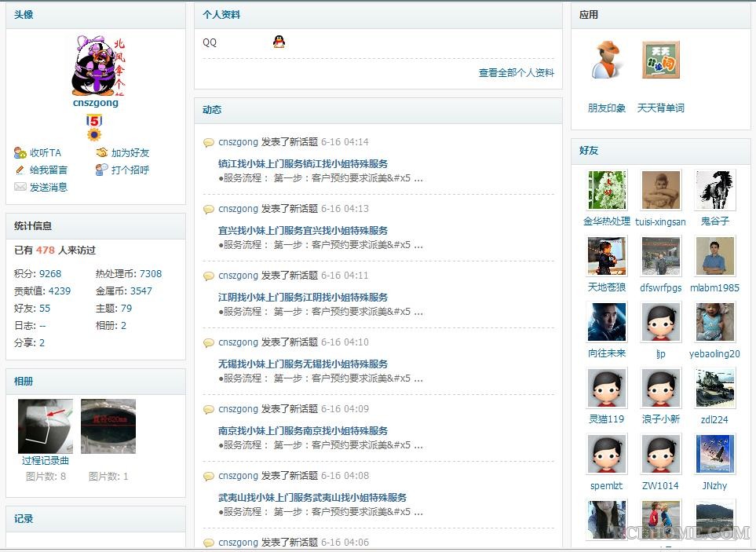This screenshot has height=552, width=756.
Task: Click the 记录 panel heading
Action: pos(24,519)
